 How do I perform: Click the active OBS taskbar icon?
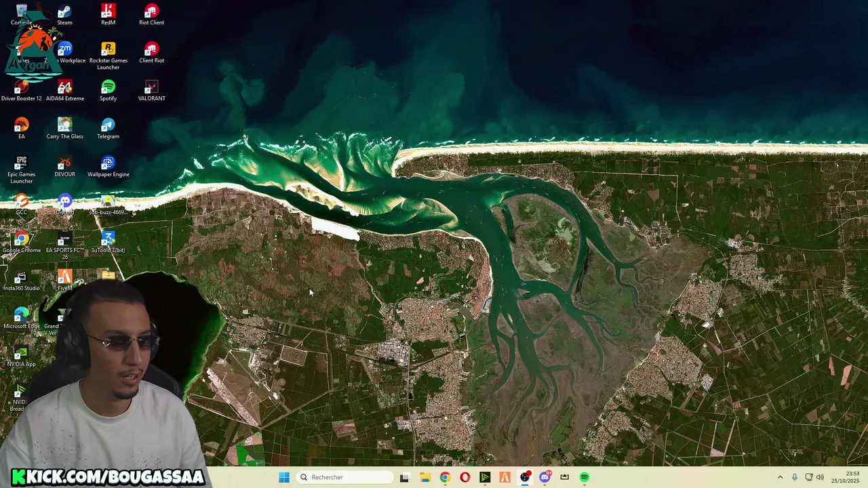[525, 477]
